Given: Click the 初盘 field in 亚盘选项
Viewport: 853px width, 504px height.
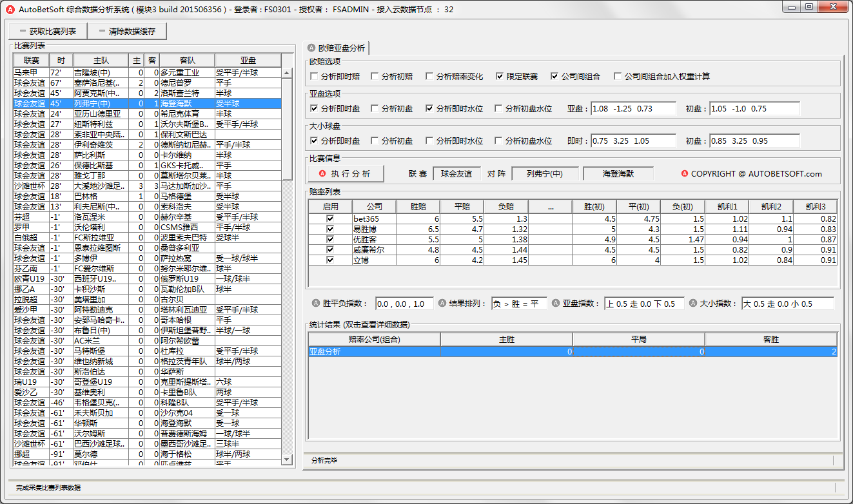Looking at the screenshot, I should pyautogui.click(x=754, y=108).
